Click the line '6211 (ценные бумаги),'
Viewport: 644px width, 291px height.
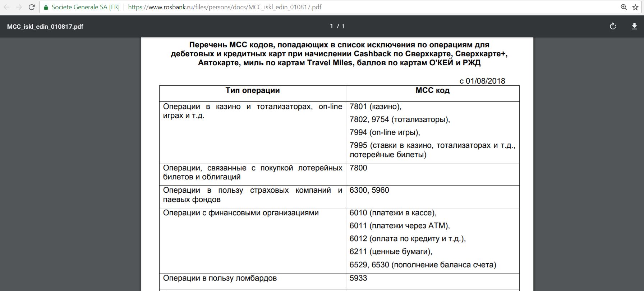pos(391,252)
